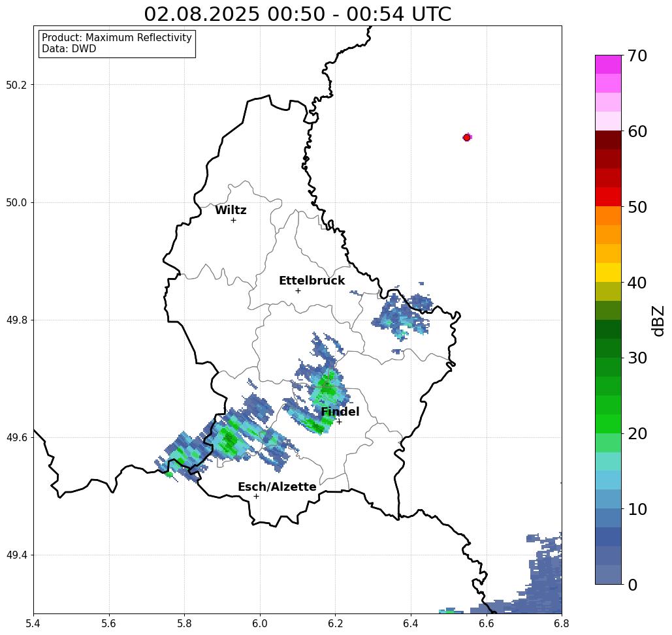Select the Esch/Alzette city label
The height and width of the screenshot is (635, 672).
277,487
